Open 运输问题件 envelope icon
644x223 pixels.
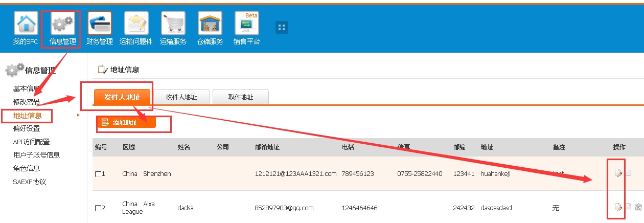(x=136, y=24)
